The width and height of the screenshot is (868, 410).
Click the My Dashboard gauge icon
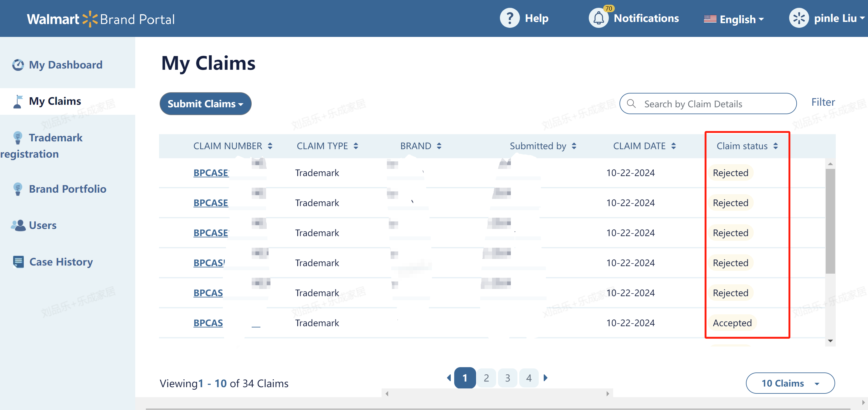point(18,65)
